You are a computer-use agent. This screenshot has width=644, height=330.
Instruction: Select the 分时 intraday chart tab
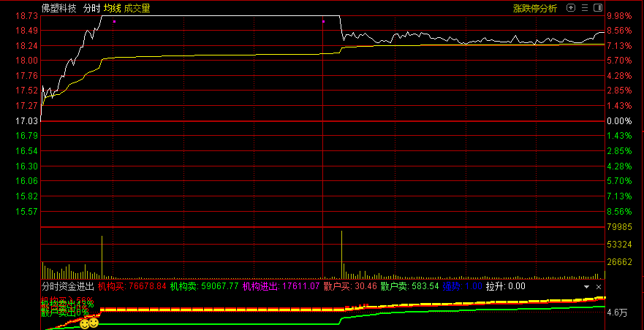pyautogui.click(x=91, y=9)
